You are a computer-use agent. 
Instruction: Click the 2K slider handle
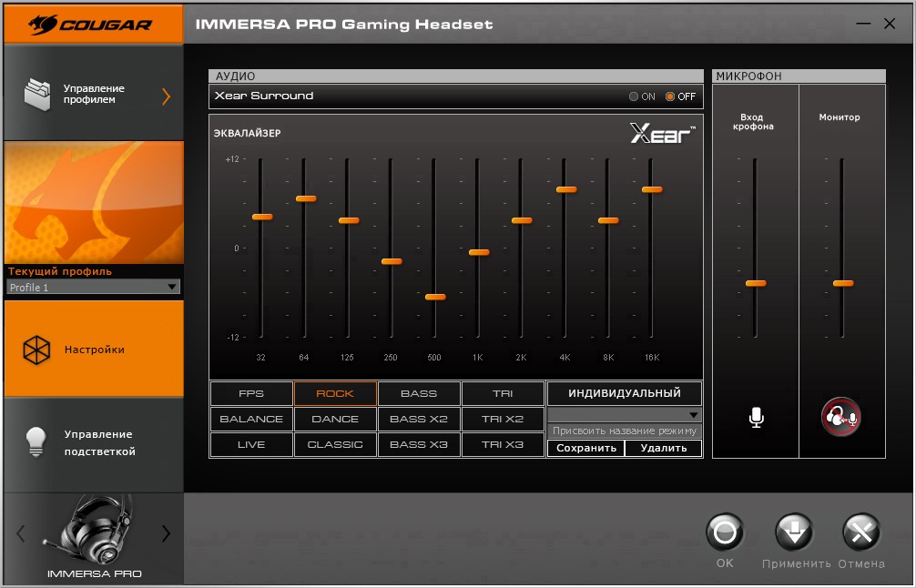point(522,220)
